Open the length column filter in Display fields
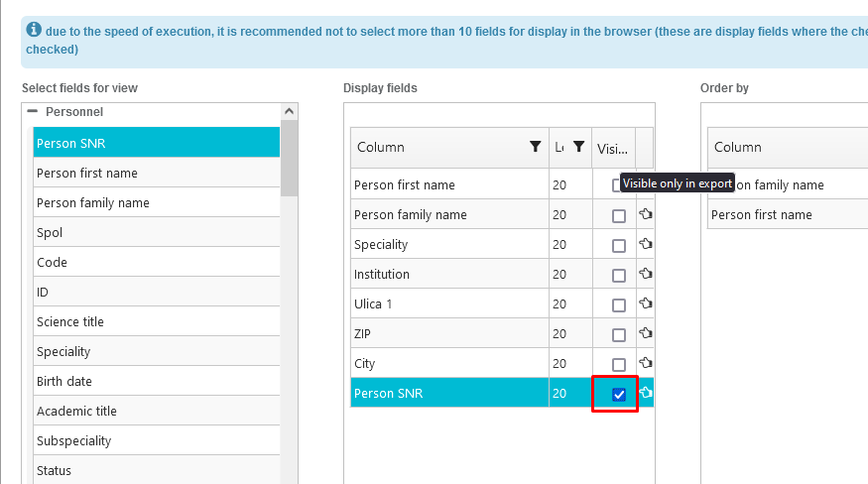Screen dimensions: 868x484 [579, 147]
